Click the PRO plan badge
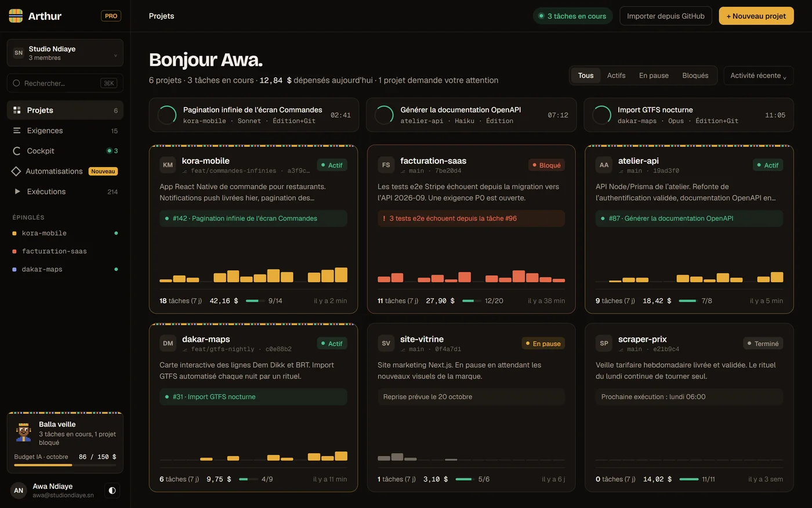 pyautogui.click(x=111, y=16)
